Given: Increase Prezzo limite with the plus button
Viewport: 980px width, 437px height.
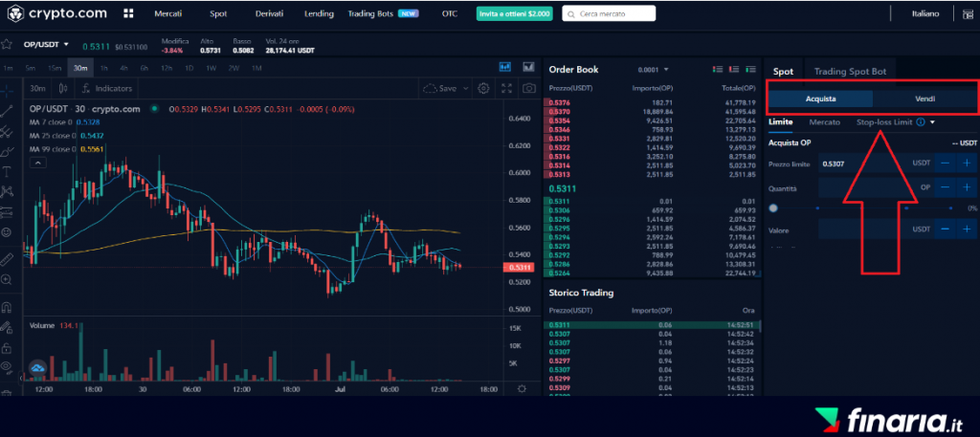Looking at the screenshot, I should coord(967,164).
